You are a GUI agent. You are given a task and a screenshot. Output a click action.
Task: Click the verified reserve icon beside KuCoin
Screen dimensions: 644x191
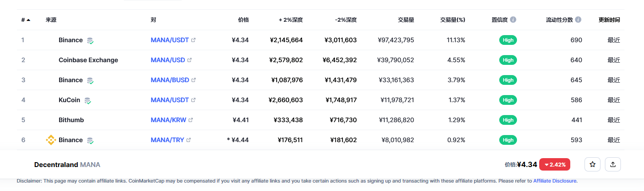(x=88, y=100)
